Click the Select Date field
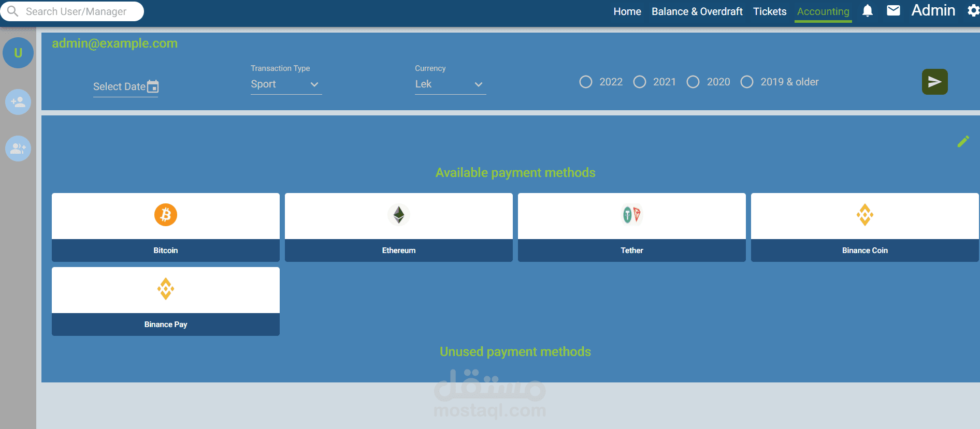The width and height of the screenshot is (980, 429). [x=126, y=87]
